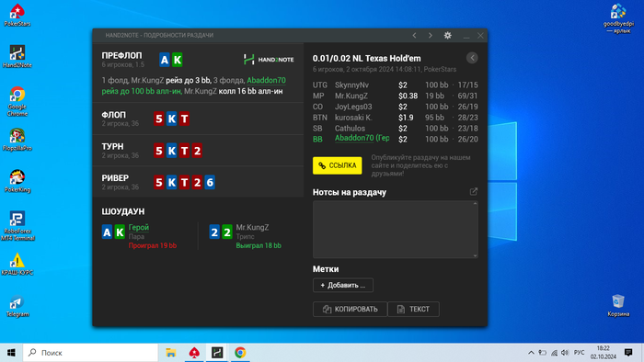Open Hand2Note desktop shortcut

[17, 56]
